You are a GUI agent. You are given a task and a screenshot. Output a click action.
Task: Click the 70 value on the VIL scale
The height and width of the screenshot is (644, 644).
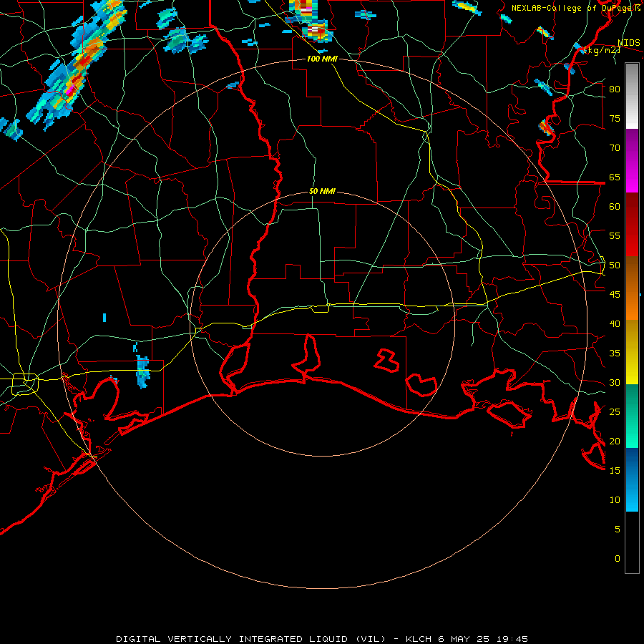(x=615, y=148)
